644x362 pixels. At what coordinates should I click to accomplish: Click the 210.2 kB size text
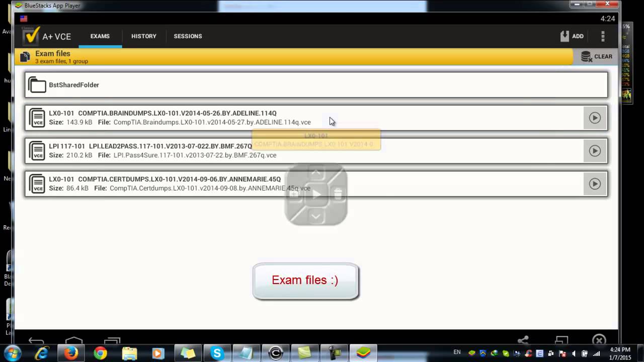pyautogui.click(x=79, y=155)
